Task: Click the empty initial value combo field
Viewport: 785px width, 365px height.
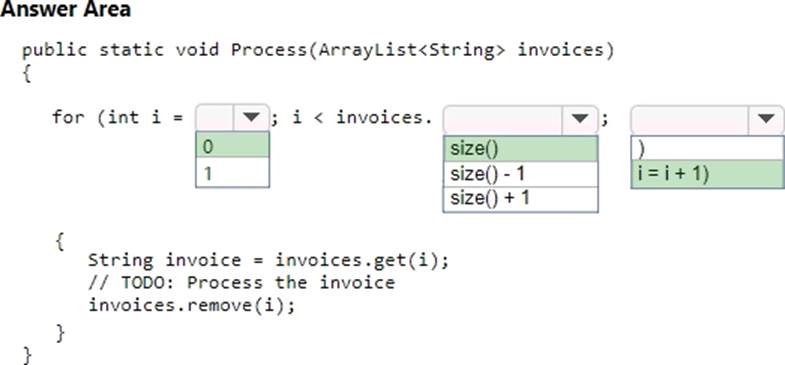Action: click(x=215, y=118)
